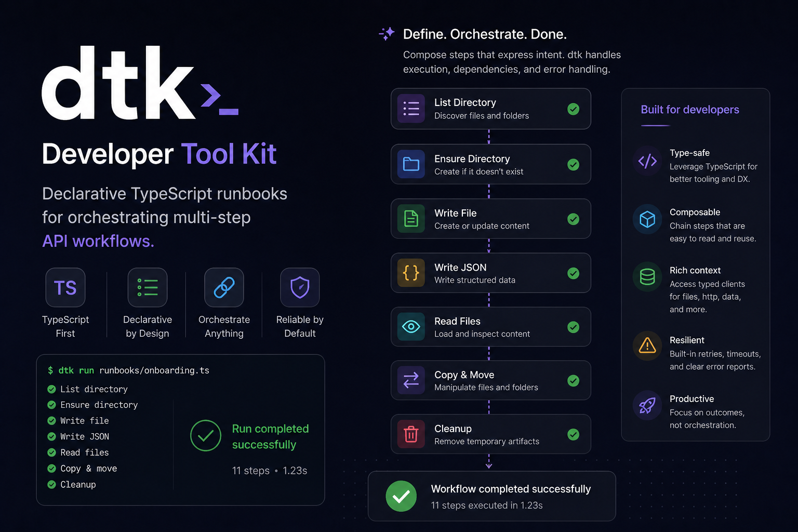Click the green check on Cleanup card
798x532 pixels.
coord(574,434)
